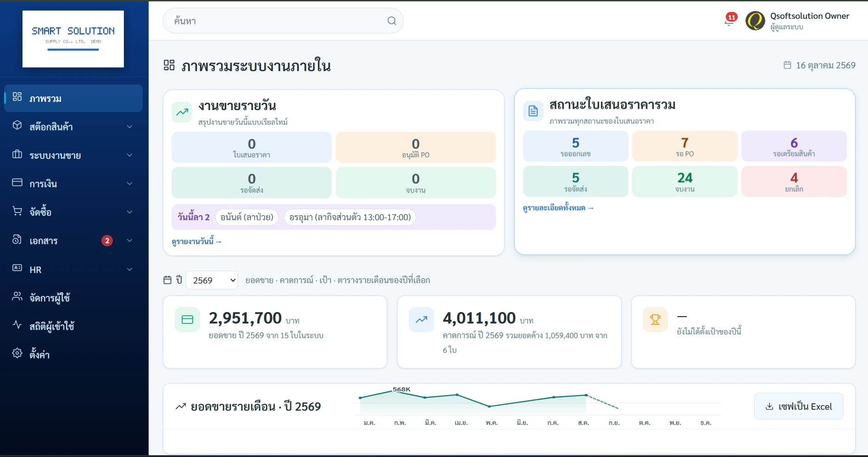The width and height of the screenshot is (868, 457).
Task: Click the calendar icon beside the date
Action: 787,65
